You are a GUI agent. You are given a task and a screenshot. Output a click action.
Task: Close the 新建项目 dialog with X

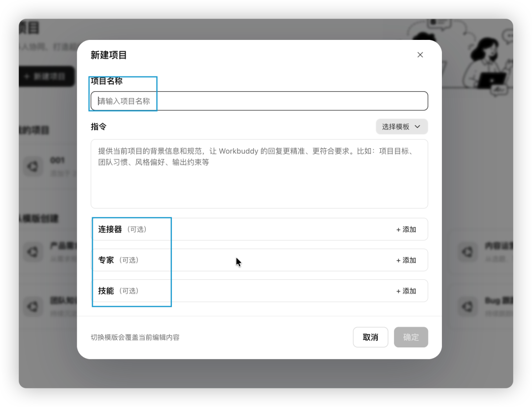(x=420, y=55)
